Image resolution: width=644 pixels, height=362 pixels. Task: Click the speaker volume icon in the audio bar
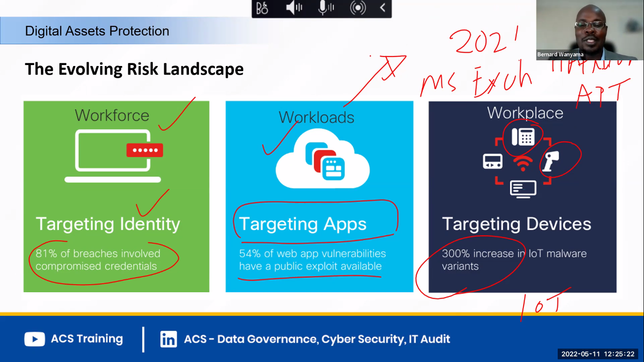pos(294,8)
